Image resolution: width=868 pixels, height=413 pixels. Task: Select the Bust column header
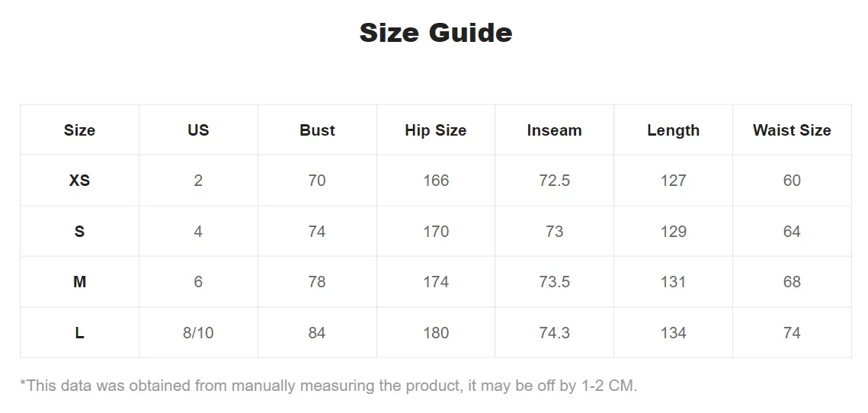click(317, 130)
